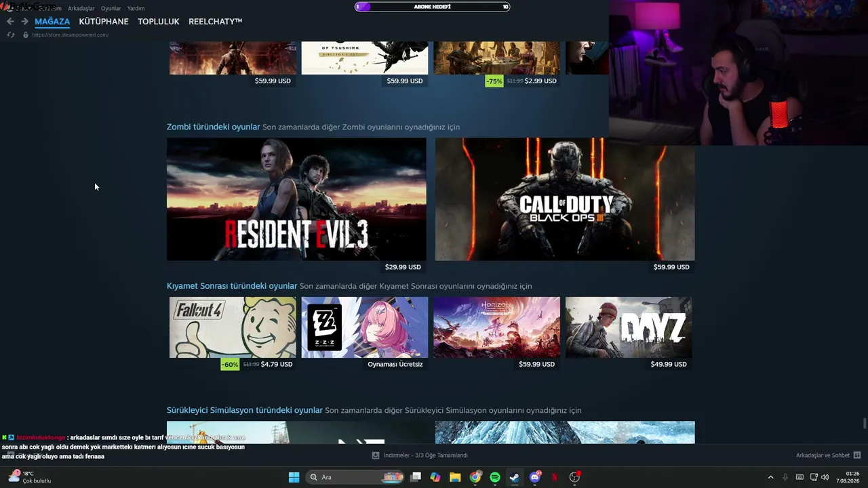Open OBS Studio from the taskbar
Viewport: 868px width, 488px height.
(575, 477)
